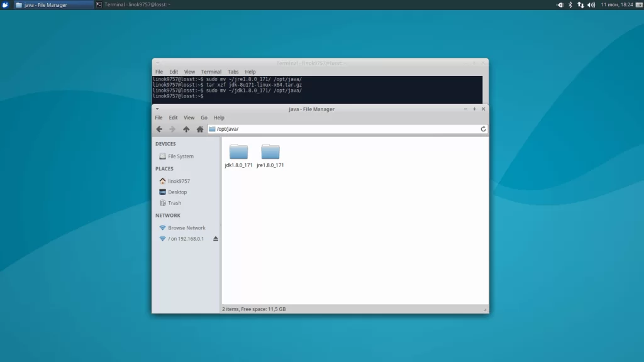The image size is (644, 362).
Task: Click the terminal command area
Action: pos(317,89)
